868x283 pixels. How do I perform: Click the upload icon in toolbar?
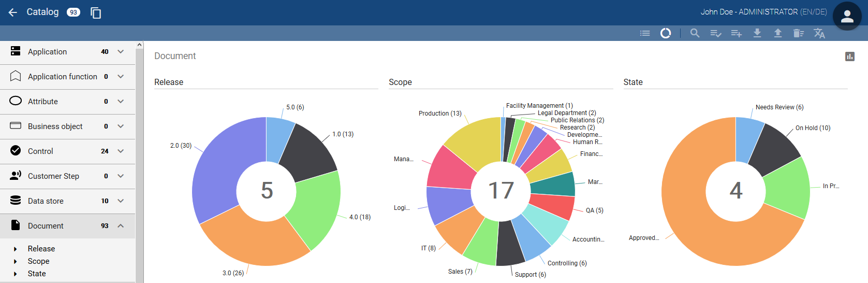(778, 33)
